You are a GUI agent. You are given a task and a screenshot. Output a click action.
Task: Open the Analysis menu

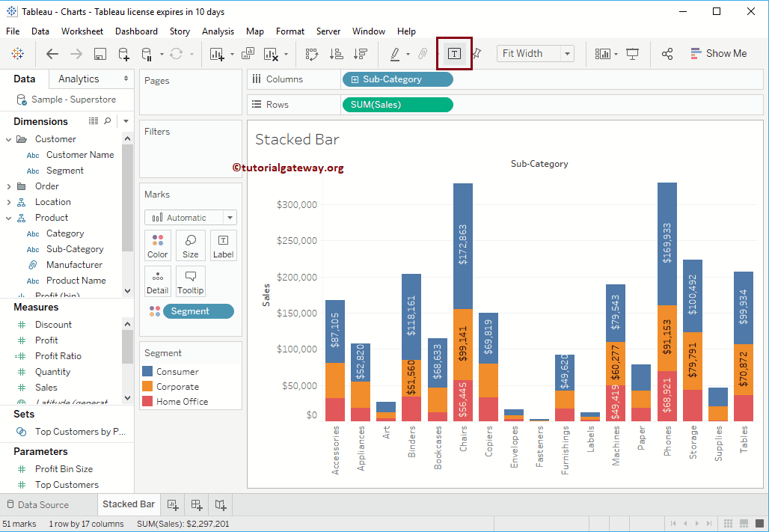tap(218, 31)
